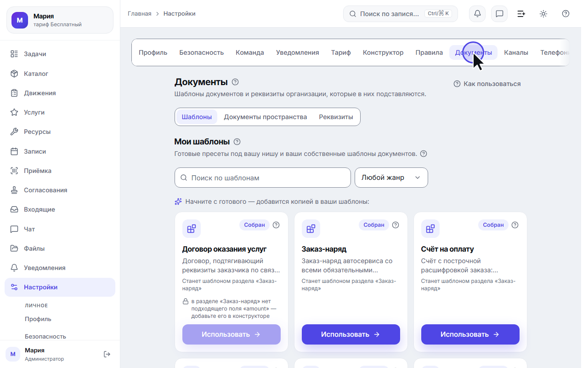588x368 pixels.
Task: Click the Поиск по записям global search field
Action: 401,14
